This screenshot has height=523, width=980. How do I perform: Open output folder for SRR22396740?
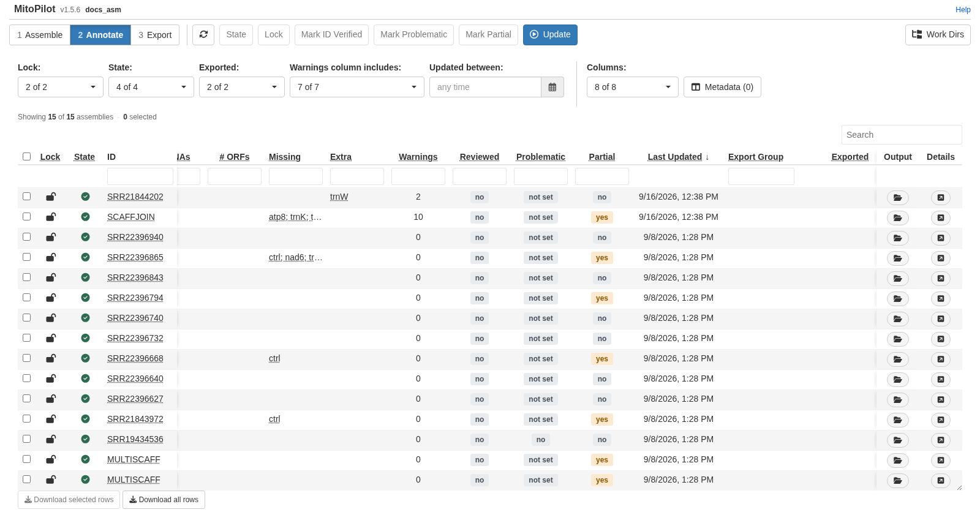click(x=897, y=318)
